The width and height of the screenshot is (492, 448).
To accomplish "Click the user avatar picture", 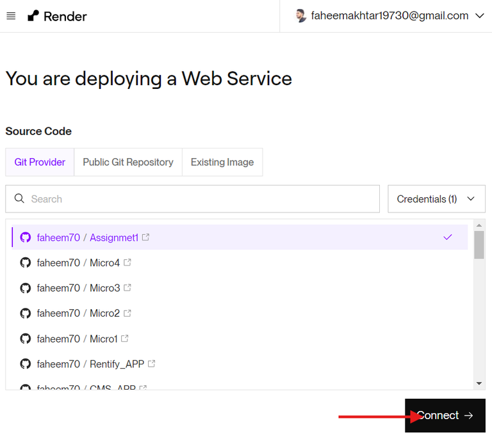I will pos(300,15).
